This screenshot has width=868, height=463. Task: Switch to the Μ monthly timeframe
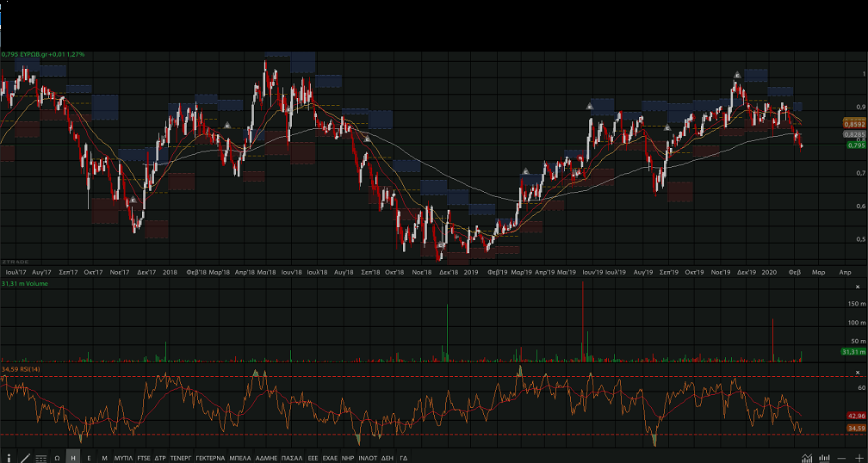tap(104, 458)
